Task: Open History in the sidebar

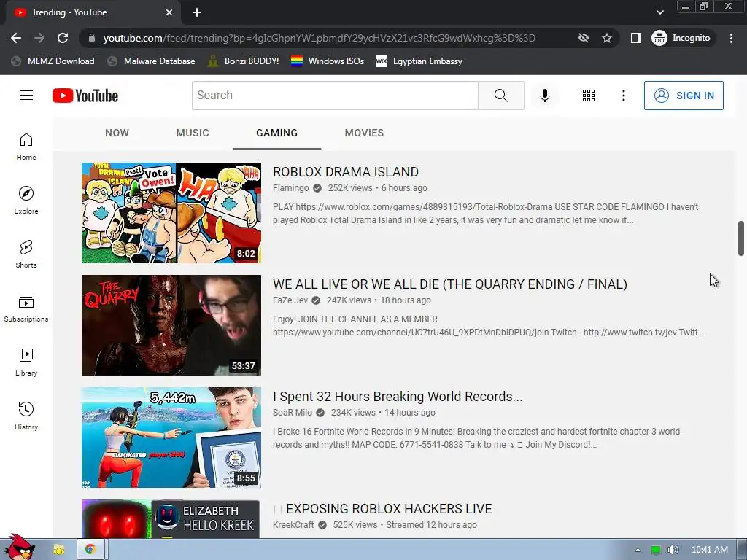Action: pyautogui.click(x=26, y=416)
